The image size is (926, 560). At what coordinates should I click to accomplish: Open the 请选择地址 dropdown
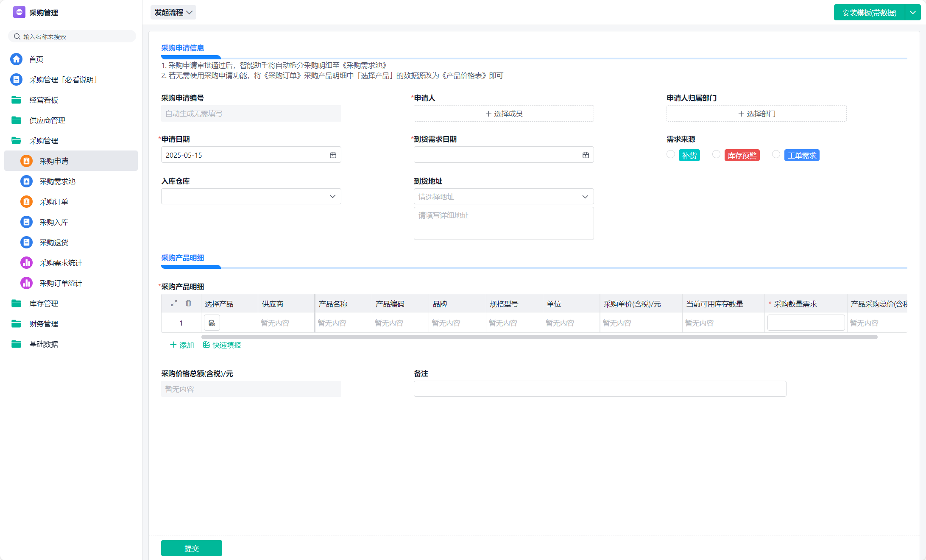503,197
